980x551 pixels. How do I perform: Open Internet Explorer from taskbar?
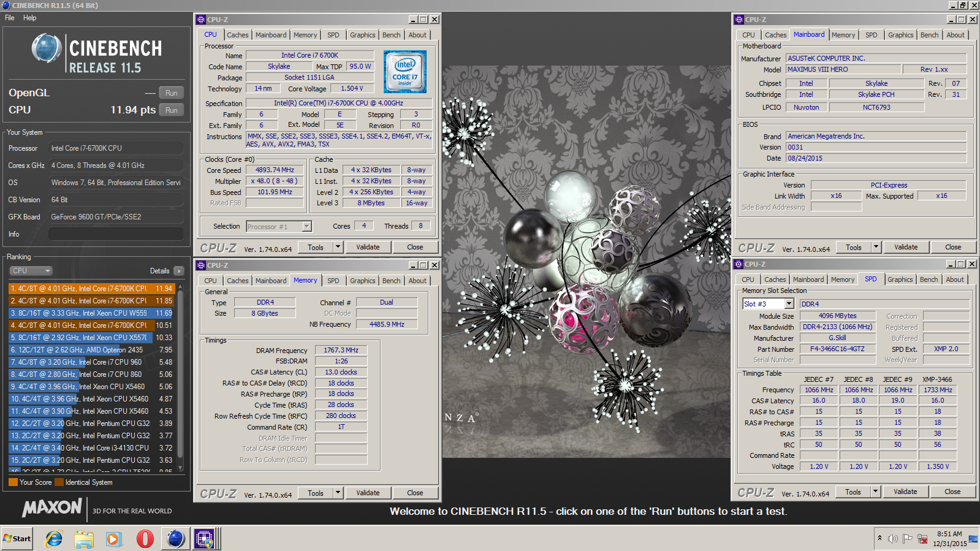coord(54,539)
